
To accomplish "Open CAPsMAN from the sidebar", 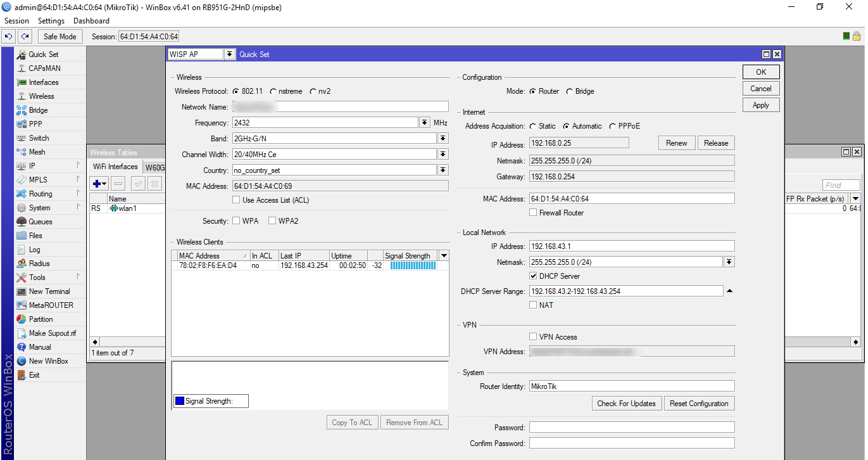I will tap(44, 68).
